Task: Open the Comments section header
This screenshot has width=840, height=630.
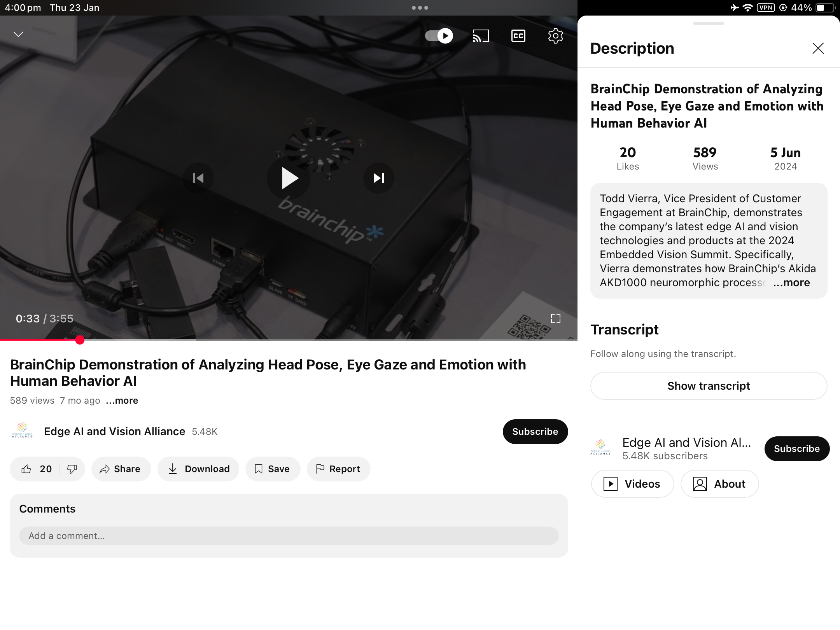Action: tap(47, 509)
